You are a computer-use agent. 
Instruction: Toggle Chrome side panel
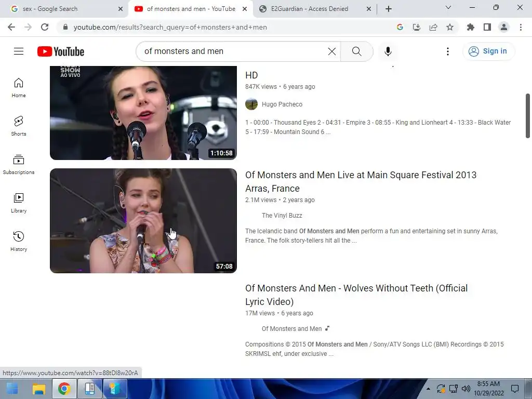point(487,27)
